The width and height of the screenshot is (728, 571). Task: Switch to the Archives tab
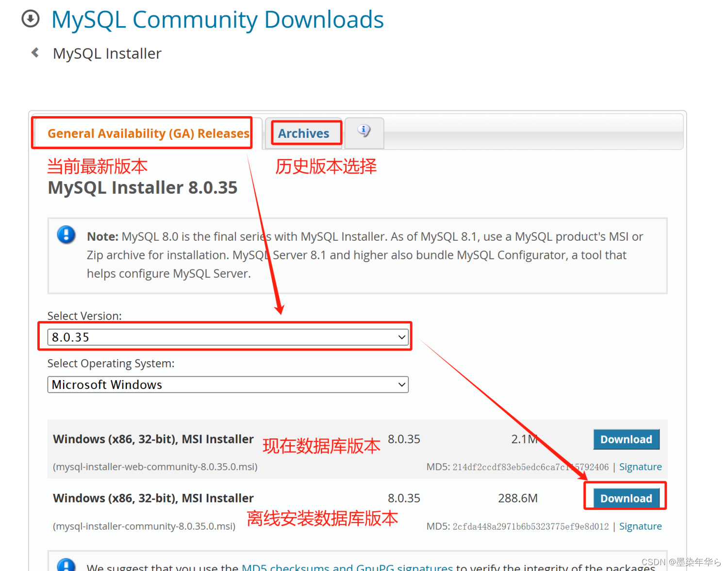tap(304, 134)
